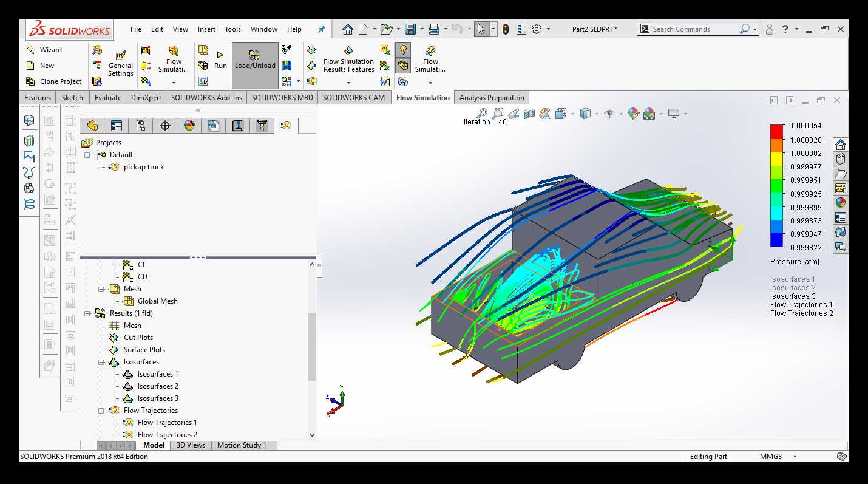The height and width of the screenshot is (484, 868).
Task: Open Flow Simulation Results Features dropdown
Action: (x=348, y=83)
